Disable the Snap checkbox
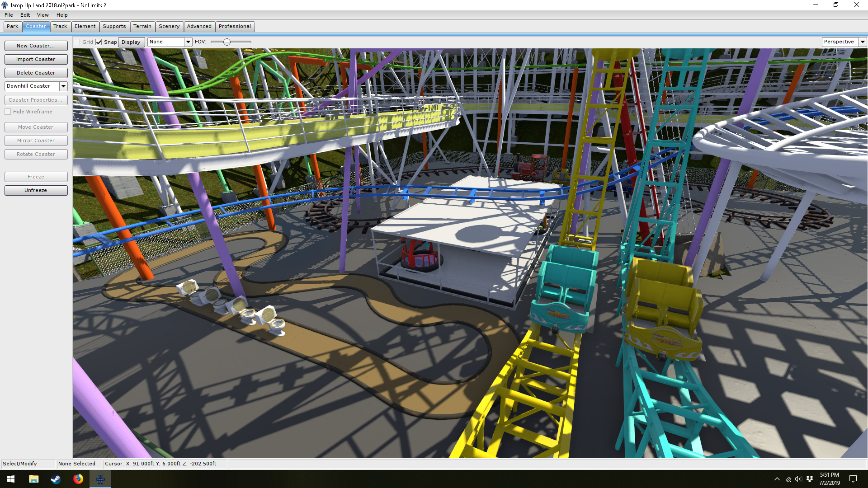 pos(99,42)
